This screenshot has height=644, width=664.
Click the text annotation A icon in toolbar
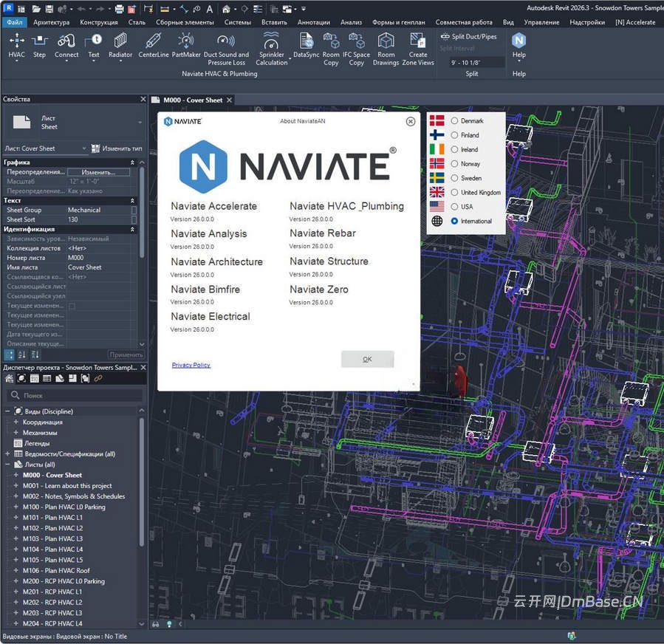(210, 8)
